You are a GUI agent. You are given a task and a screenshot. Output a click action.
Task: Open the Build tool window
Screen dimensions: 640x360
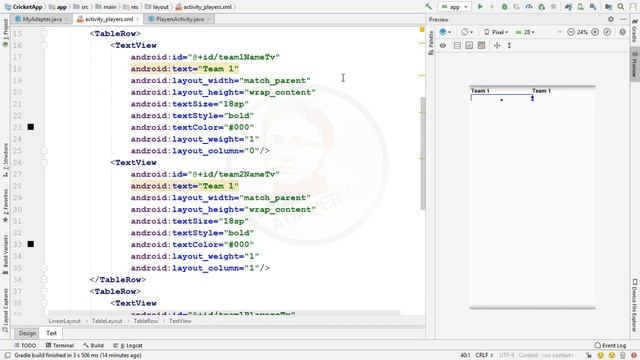tap(93, 345)
